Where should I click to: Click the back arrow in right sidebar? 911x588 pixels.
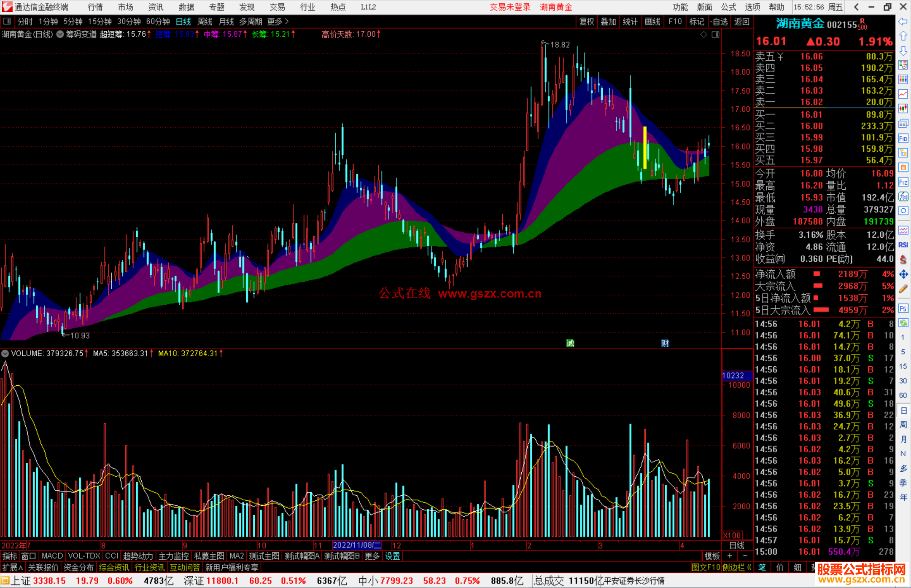903,21
